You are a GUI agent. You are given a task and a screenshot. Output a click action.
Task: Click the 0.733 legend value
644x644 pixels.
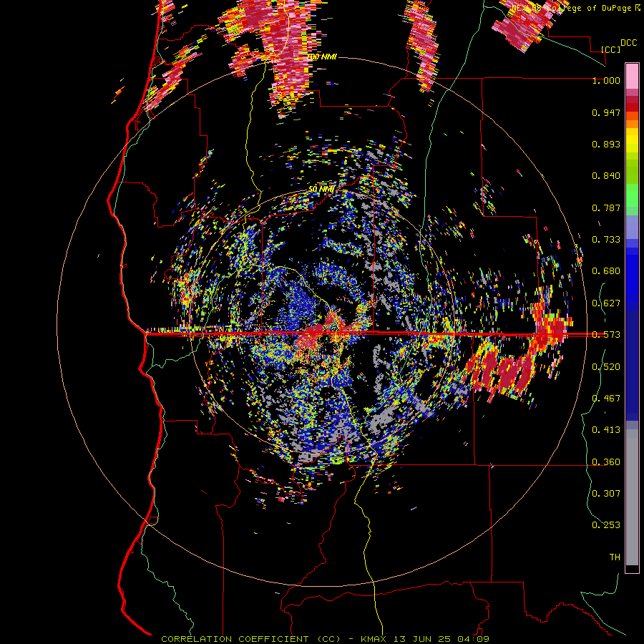[x=606, y=240]
